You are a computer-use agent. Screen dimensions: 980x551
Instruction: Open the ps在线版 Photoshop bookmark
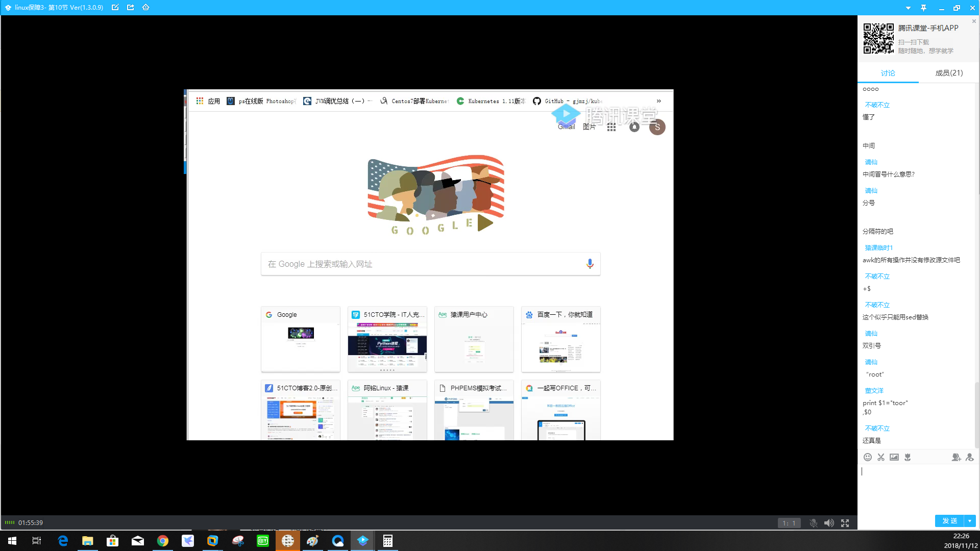coord(261,101)
